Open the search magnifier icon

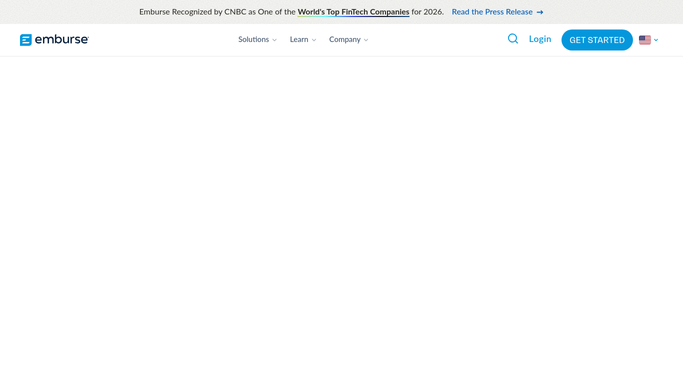point(513,39)
